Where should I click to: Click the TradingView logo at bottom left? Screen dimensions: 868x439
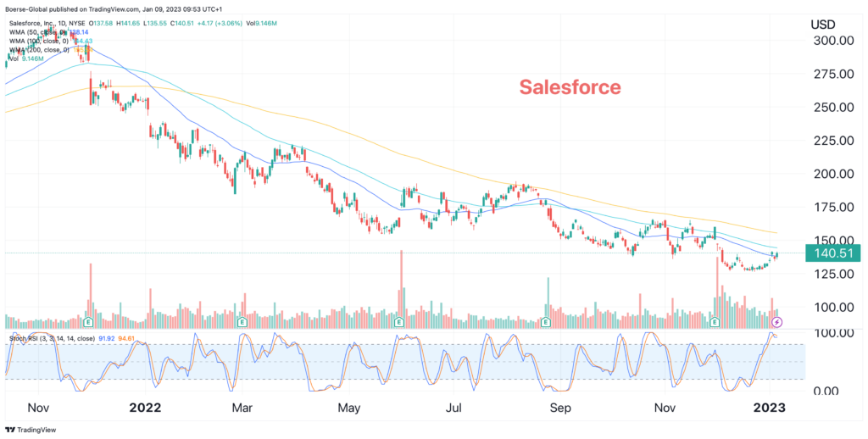(31, 431)
